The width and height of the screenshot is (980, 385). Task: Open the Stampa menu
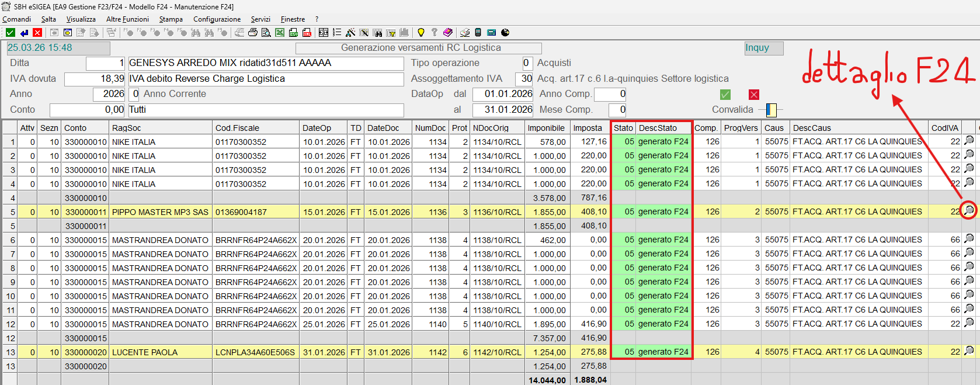click(171, 19)
